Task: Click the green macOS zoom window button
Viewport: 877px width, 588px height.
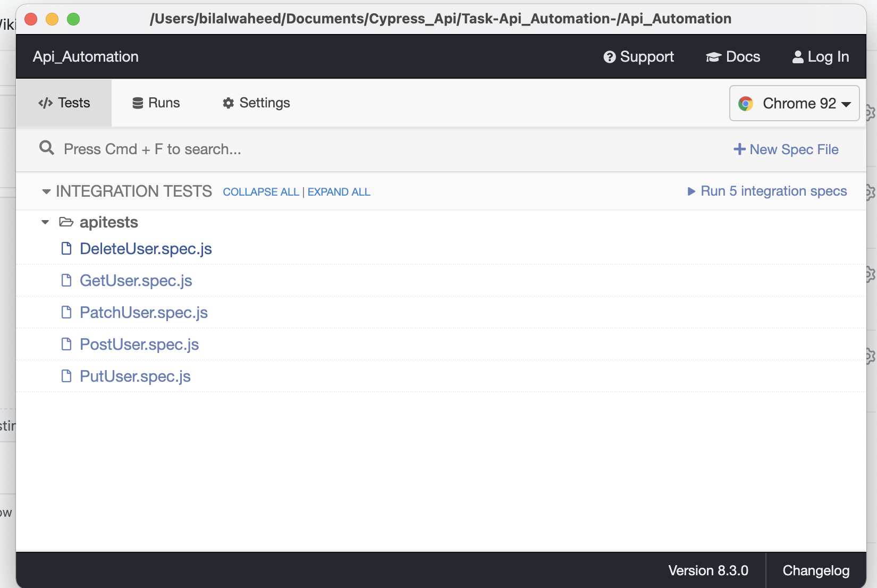Action: pos(73,19)
